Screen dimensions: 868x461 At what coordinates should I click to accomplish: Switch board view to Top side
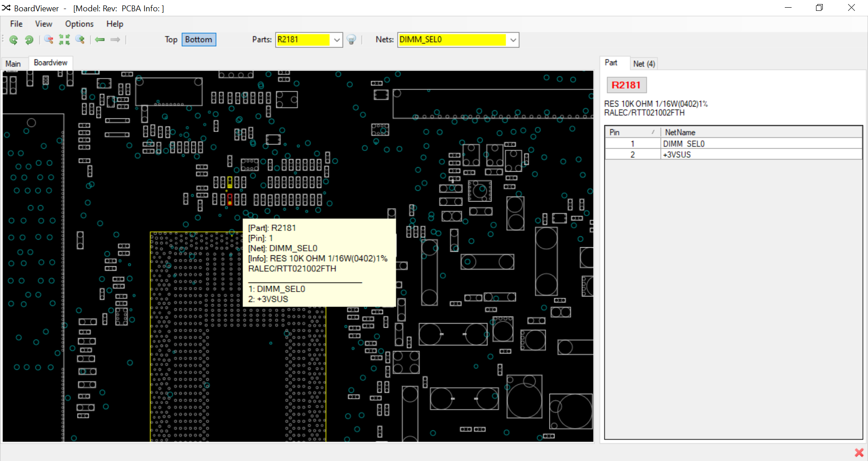click(171, 40)
